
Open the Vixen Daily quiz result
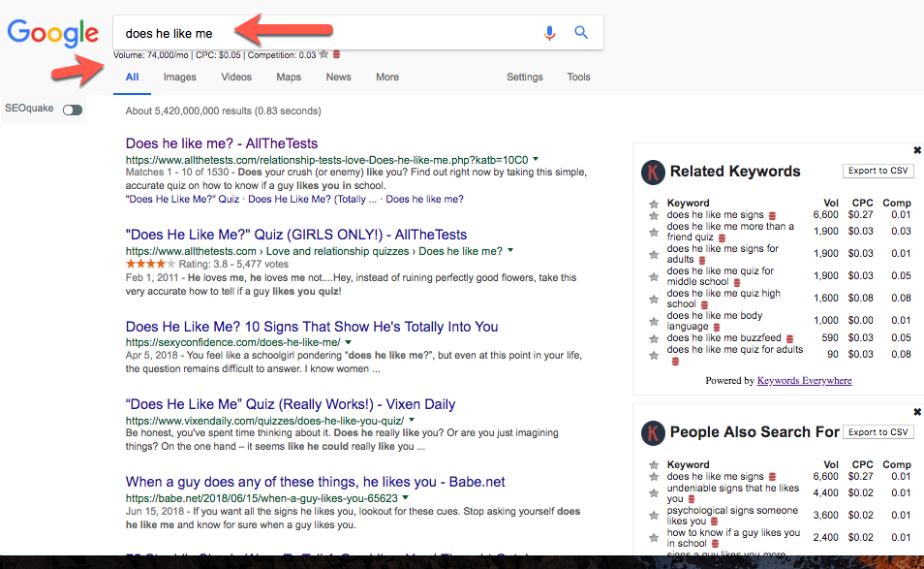(291, 404)
